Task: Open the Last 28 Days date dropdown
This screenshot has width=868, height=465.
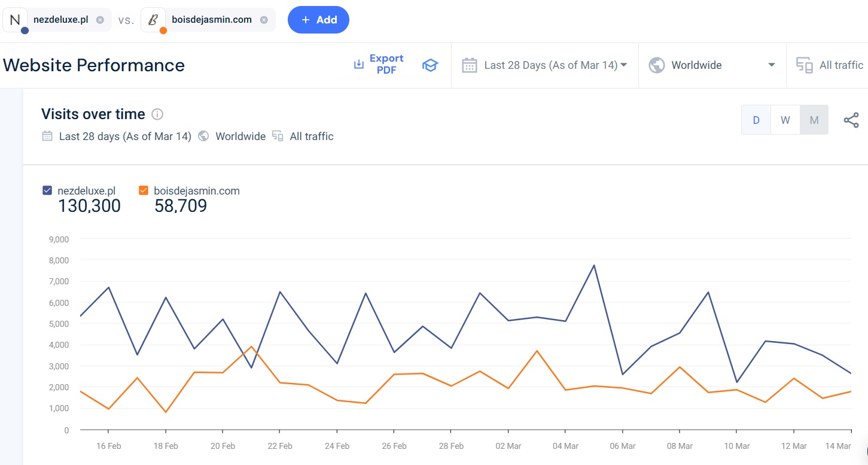Action: (555, 65)
